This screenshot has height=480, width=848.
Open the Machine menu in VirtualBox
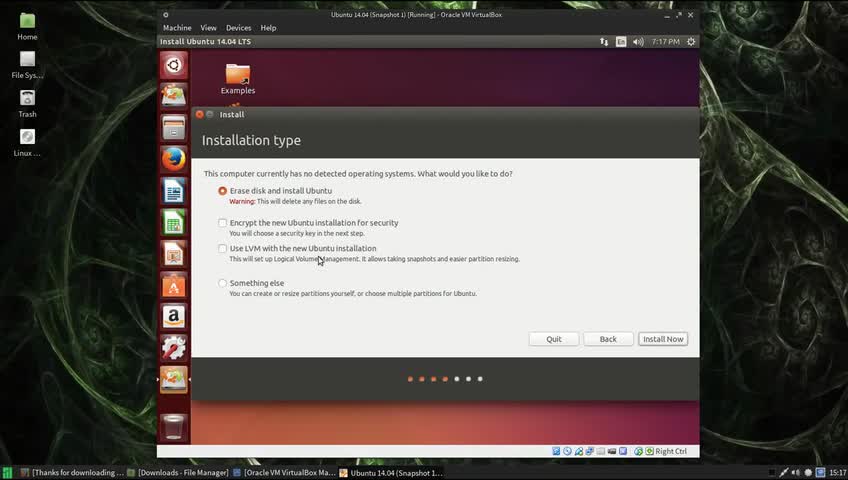177,28
